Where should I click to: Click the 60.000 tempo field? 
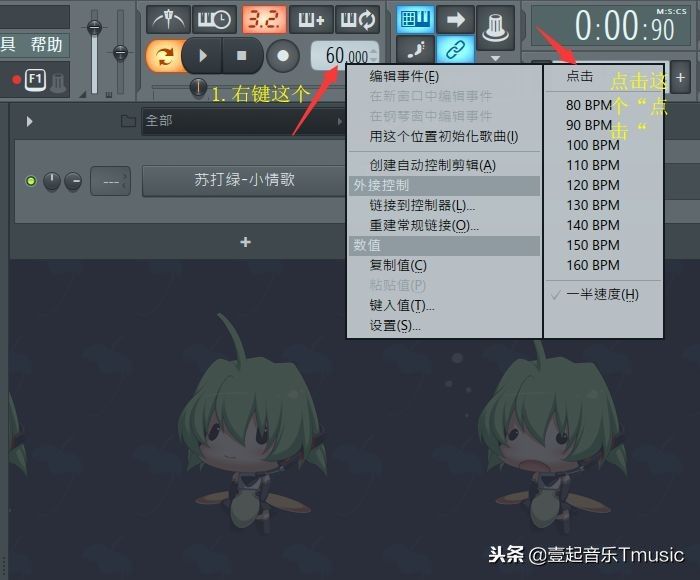[345, 56]
